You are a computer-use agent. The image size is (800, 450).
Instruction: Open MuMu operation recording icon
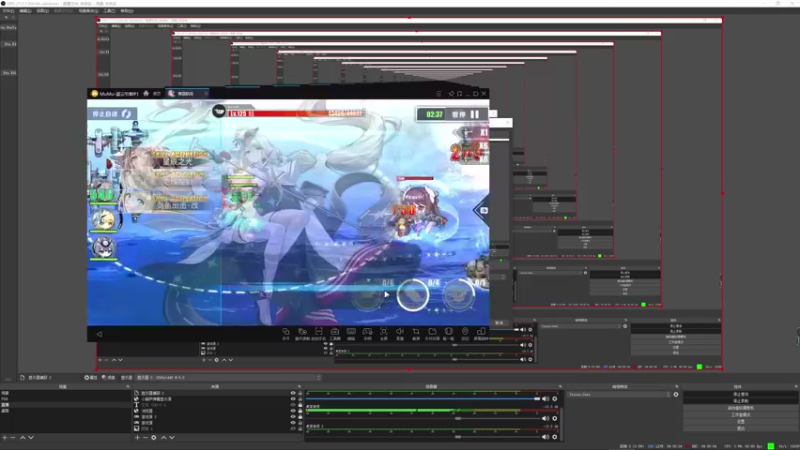pos(302,333)
